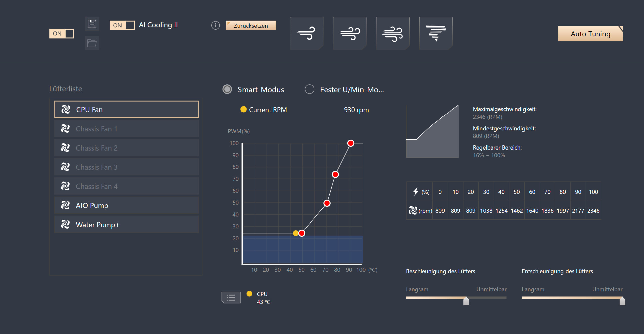644x334 pixels.
Task: Toggle the main fan control ON switch
Action: [62, 33]
